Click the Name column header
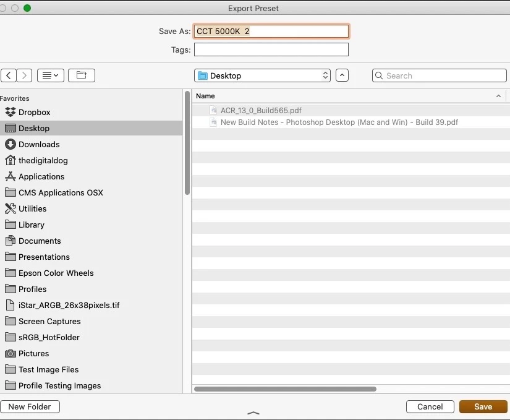 pos(349,96)
